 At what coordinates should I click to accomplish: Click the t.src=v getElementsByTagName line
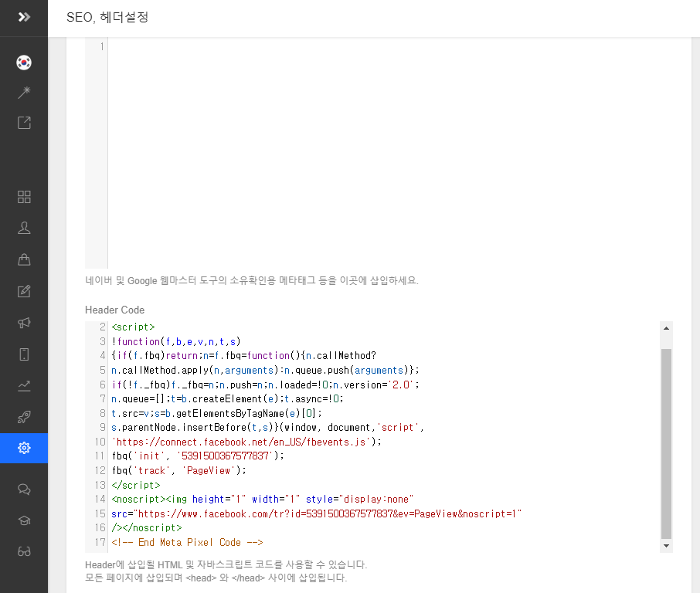point(216,414)
